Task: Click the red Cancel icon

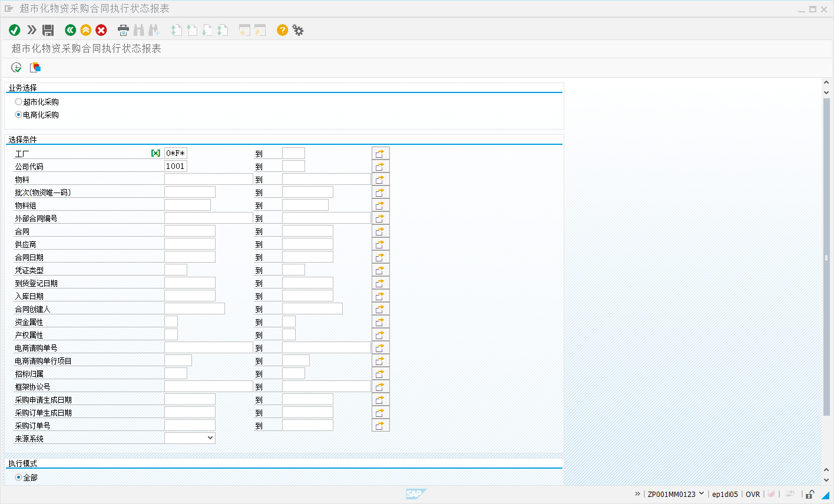Action: click(x=101, y=30)
